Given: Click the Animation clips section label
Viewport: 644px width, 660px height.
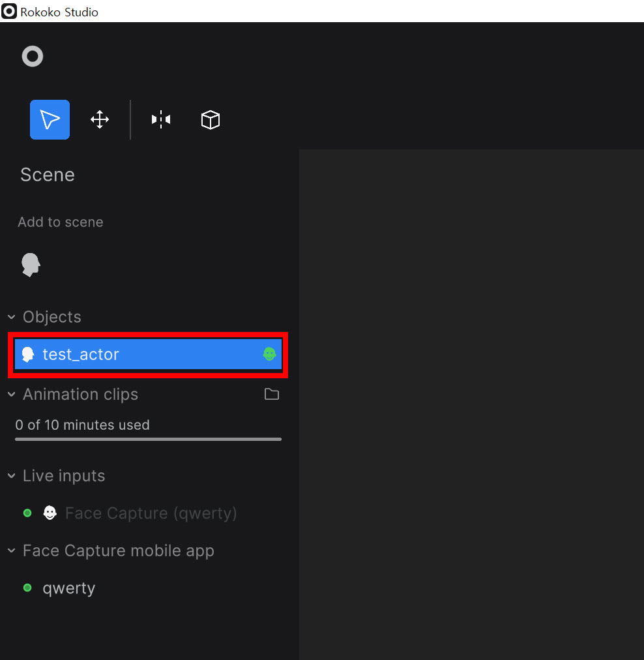Looking at the screenshot, I should click(80, 395).
